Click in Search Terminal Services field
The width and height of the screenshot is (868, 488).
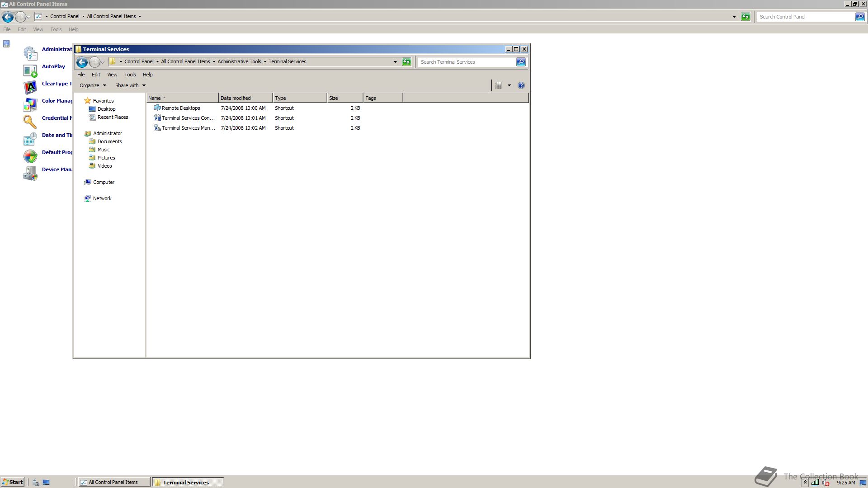click(x=467, y=62)
